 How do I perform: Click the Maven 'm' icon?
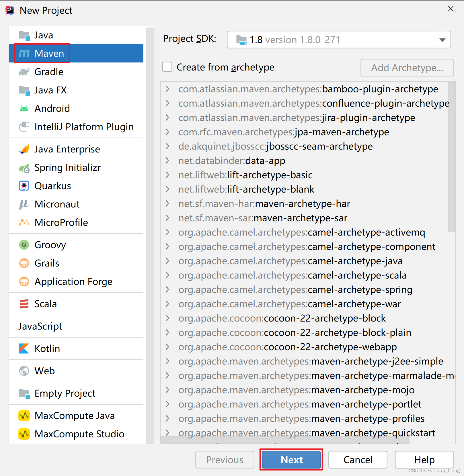tap(24, 53)
